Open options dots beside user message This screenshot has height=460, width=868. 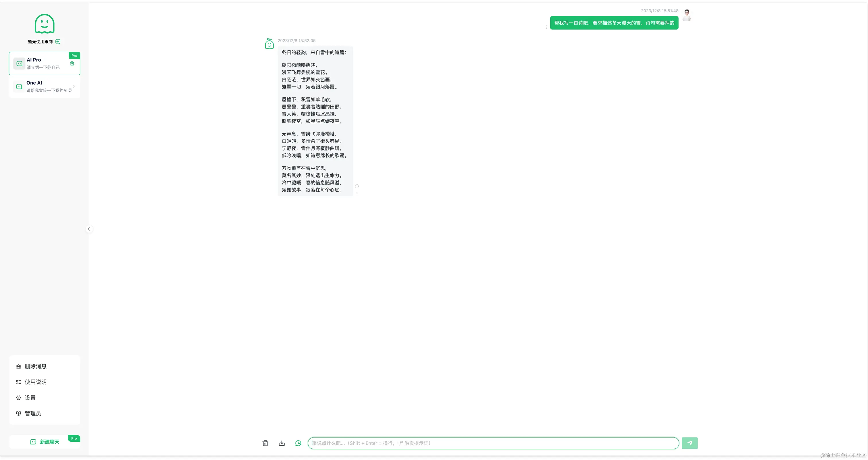(546, 27)
